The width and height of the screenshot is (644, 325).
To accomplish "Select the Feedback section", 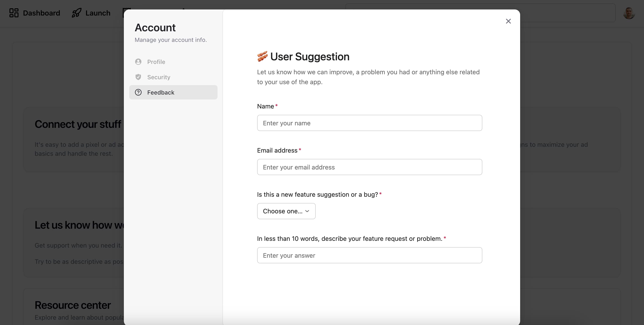I will click(173, 93).
